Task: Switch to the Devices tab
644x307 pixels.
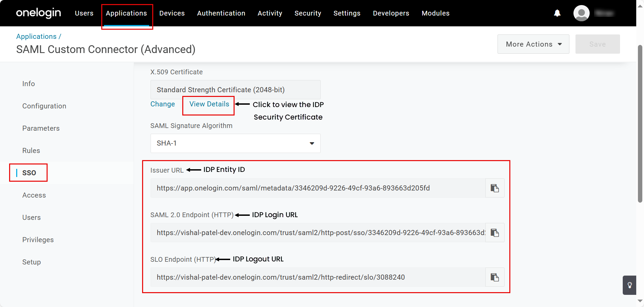Action: click(172, 13)
